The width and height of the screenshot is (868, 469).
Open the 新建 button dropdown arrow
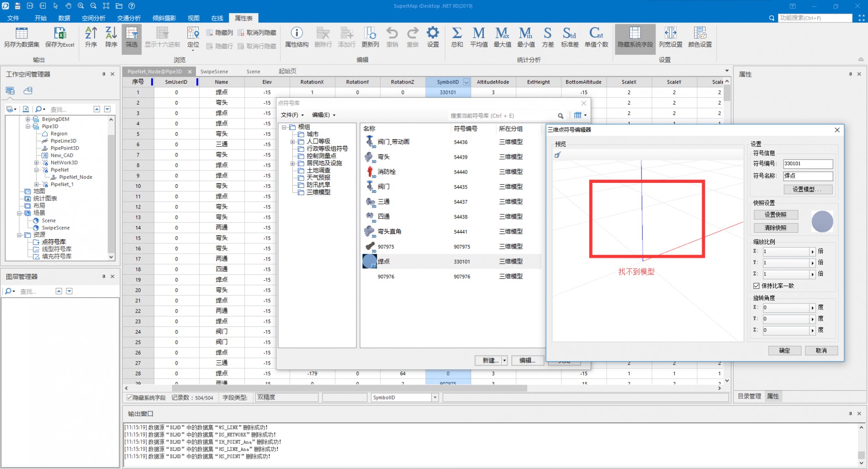(x=504, y=361)
